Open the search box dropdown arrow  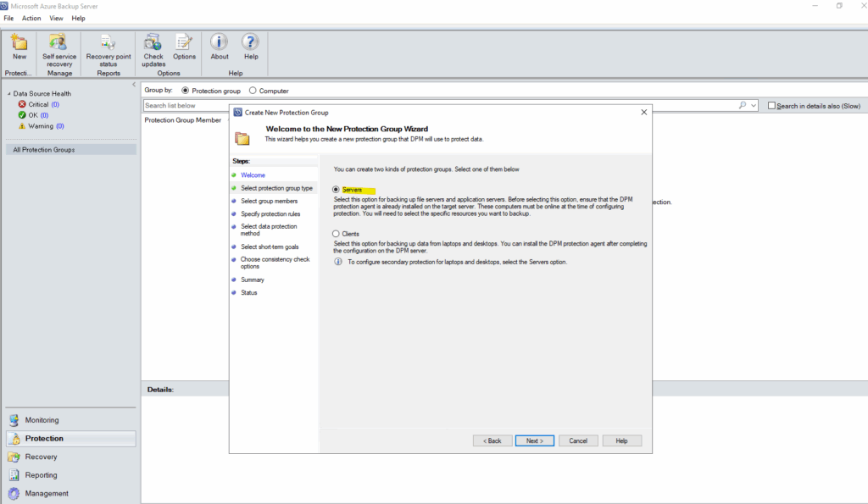pos(754,106)
